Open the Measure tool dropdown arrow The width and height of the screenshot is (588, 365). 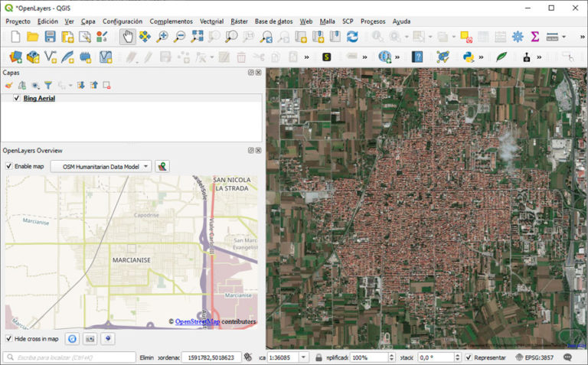[x=563, y=37]
